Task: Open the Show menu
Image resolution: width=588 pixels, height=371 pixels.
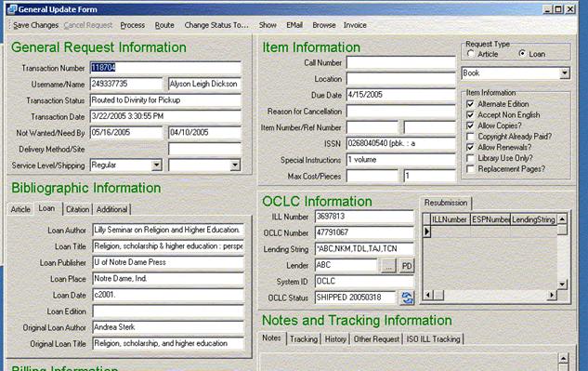Action: coord(268,25)
